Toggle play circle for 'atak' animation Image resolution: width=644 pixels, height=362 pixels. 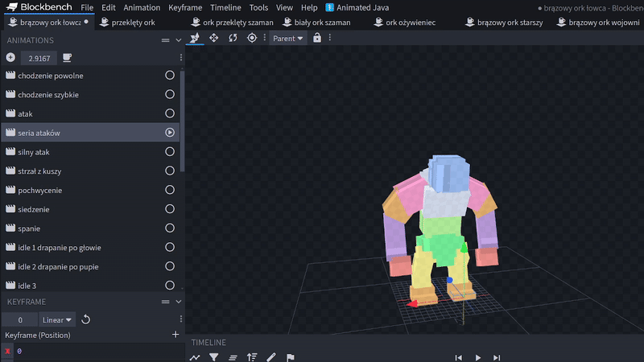170,113
